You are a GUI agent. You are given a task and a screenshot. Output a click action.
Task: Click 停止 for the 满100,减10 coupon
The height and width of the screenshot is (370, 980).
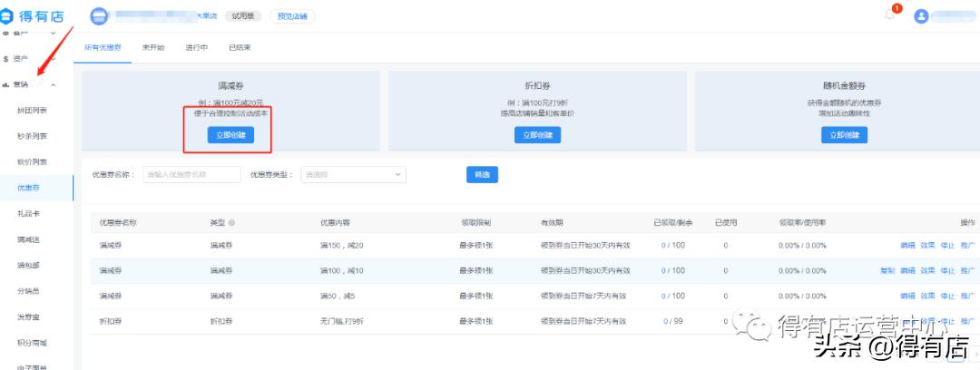(947, 270)
